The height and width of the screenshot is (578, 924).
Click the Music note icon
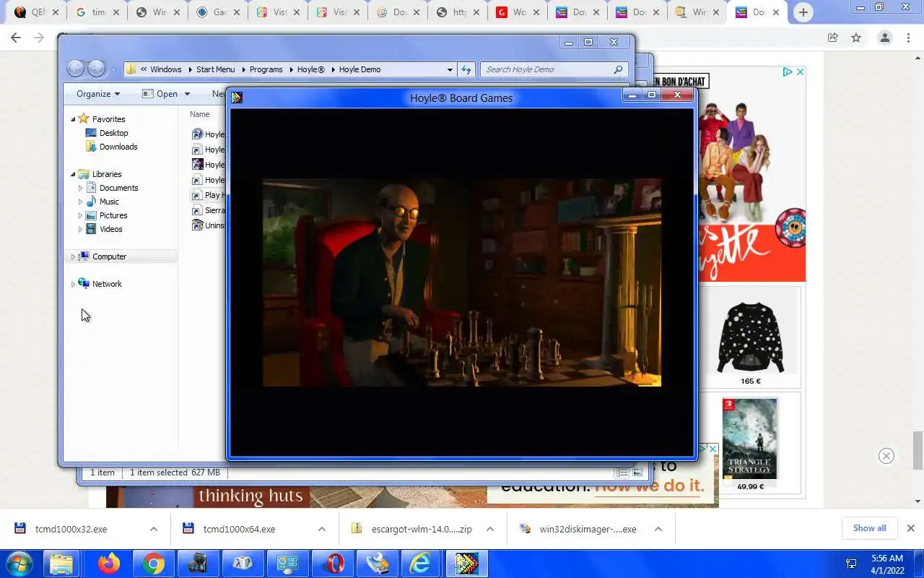[x=91, y=201]
